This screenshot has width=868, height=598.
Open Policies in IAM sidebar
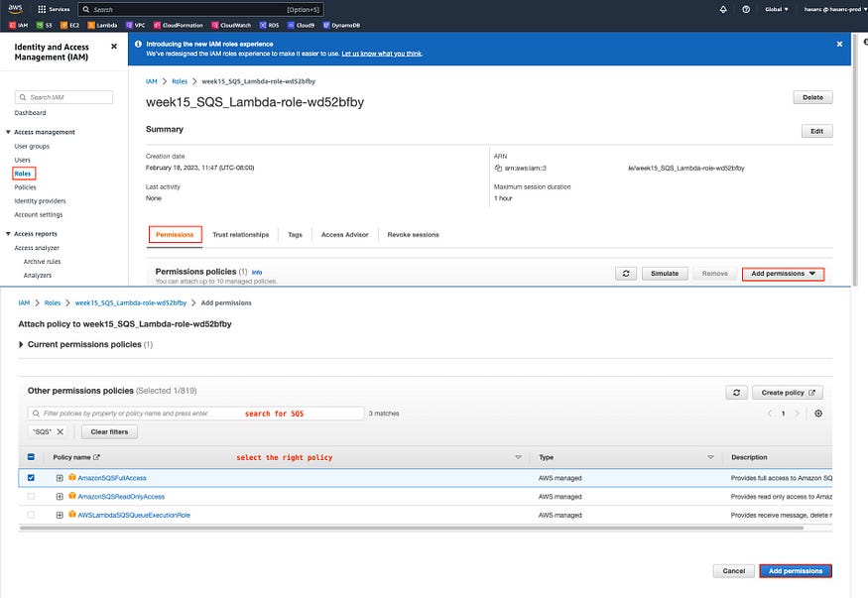pyautogui.click(x=25, y=187)
